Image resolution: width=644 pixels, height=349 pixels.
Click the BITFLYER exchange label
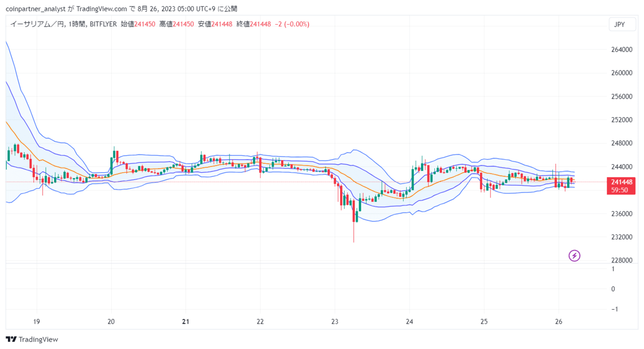coord(103,24)
